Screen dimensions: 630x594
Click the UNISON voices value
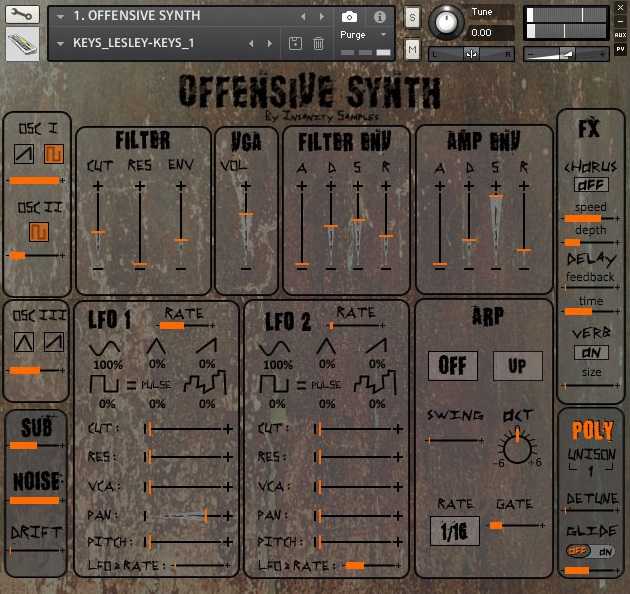[x=591, y=470]
